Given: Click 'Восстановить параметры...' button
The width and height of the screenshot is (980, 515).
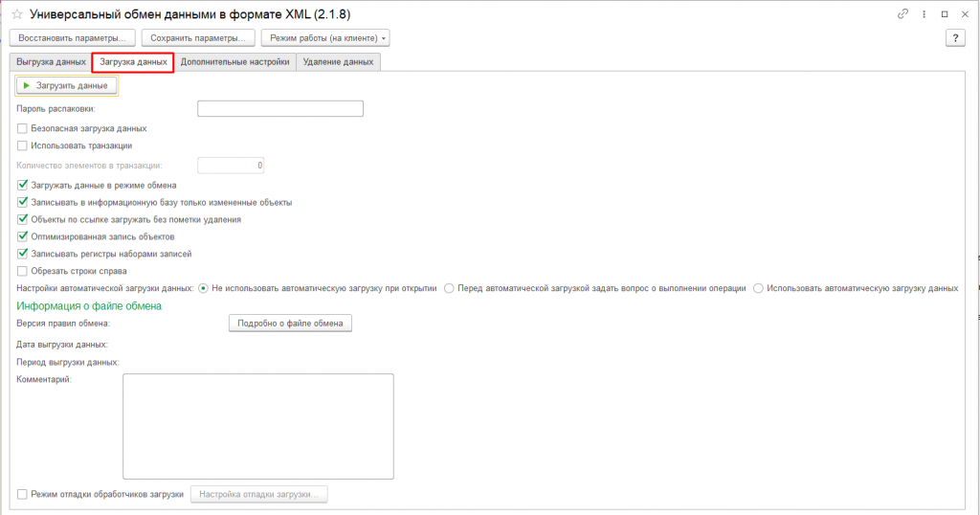Looking at the screenshot, I should click(x=72, y=38).
